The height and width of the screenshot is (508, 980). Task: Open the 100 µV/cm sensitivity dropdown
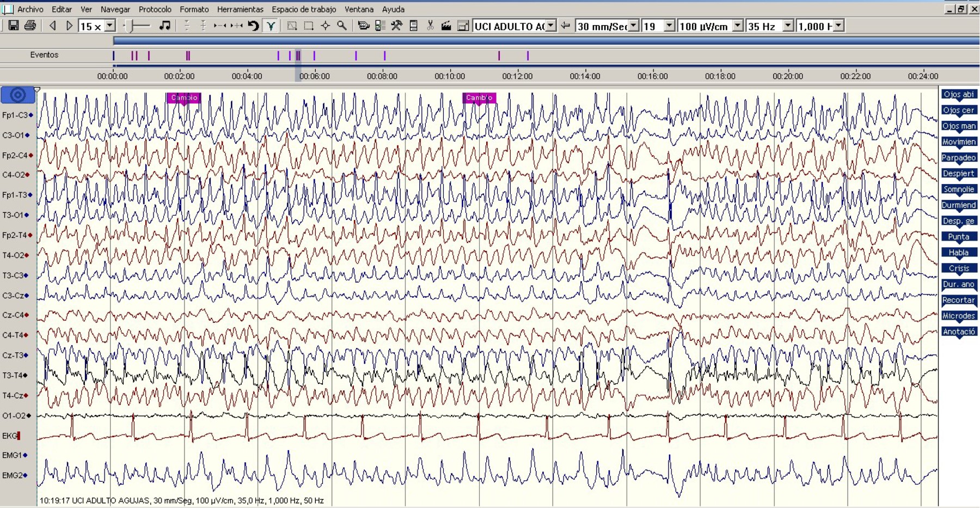738,26
